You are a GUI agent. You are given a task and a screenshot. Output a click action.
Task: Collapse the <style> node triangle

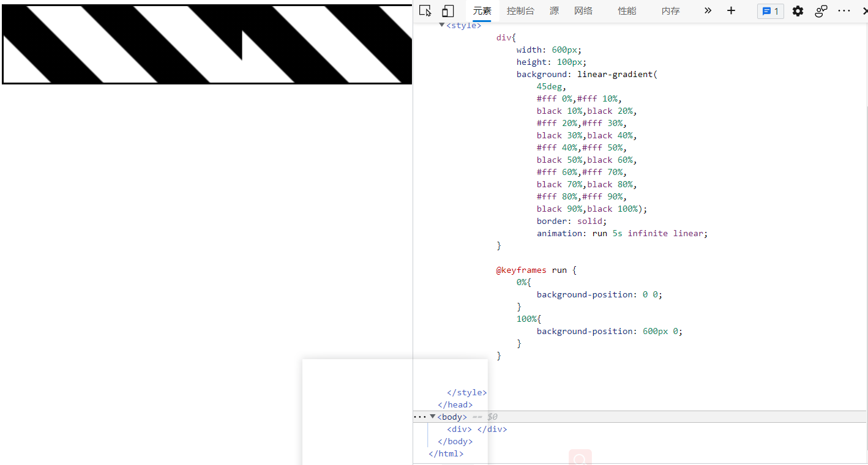click(442, 25)
